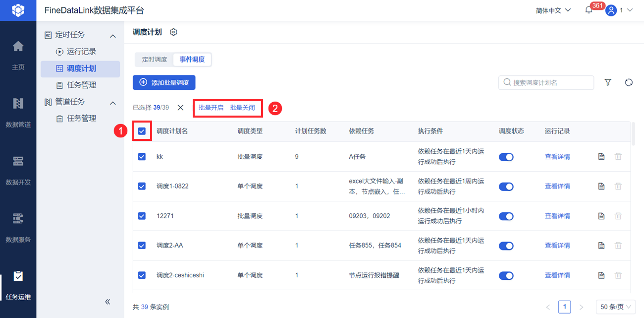
Task: Switch to the 事件调度 tab
Action: point(192,60)
